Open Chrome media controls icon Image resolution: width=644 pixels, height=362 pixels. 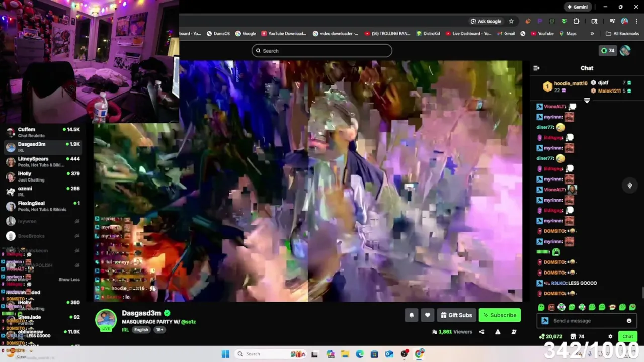point(612,21)
